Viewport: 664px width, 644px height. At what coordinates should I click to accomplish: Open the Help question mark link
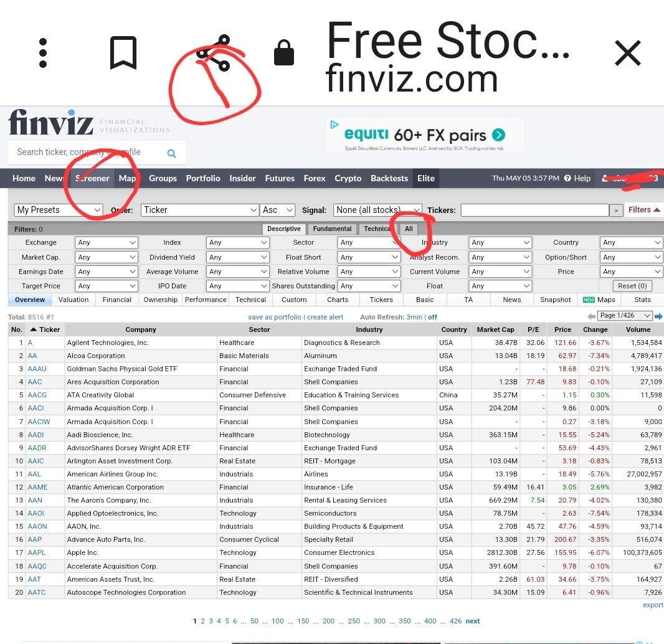pos(577,178)
